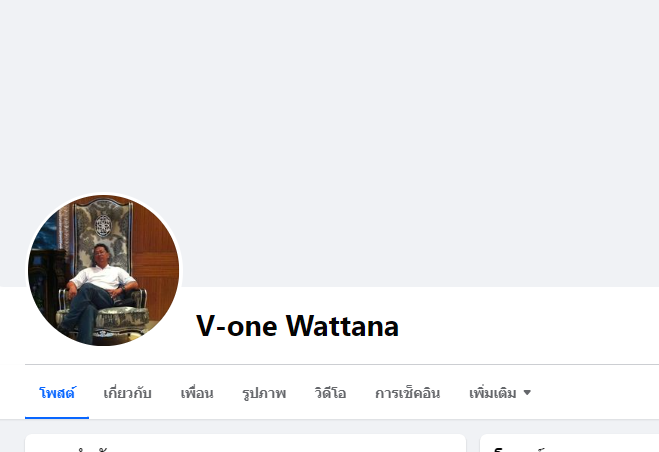659x452 pixels.
Task: Select the โพสต์ tab
Action: (57, 393)
